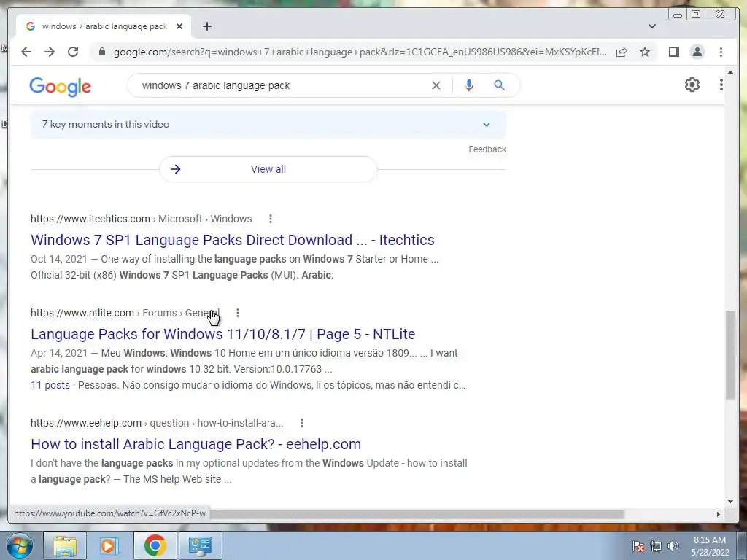Reload the current page

pyautogui.click(x=73, y=52)
